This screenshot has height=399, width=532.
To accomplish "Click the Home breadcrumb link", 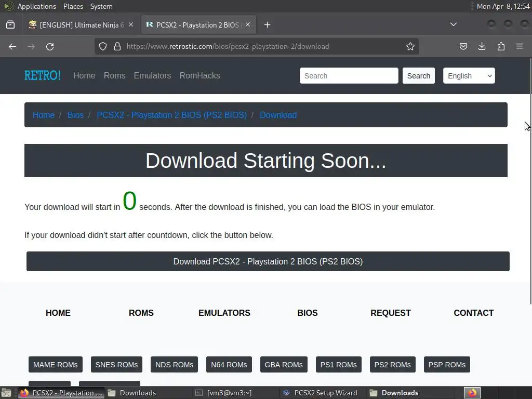I will (44, 115).
